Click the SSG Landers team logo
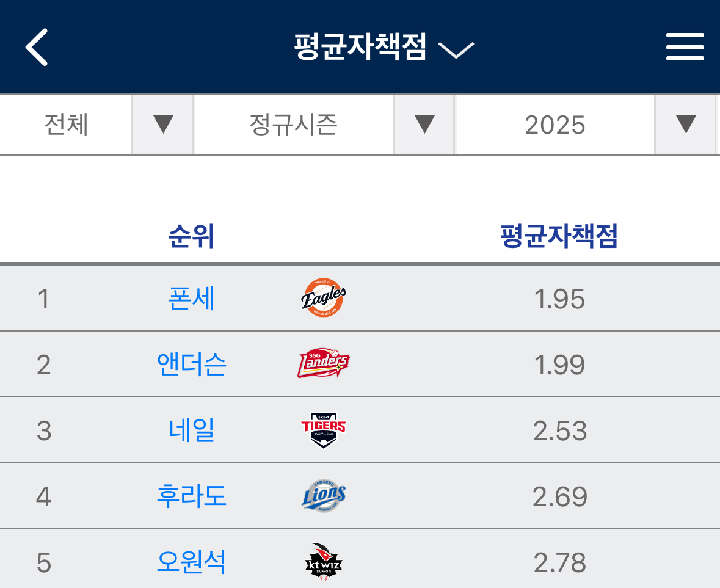 [324, 365]
